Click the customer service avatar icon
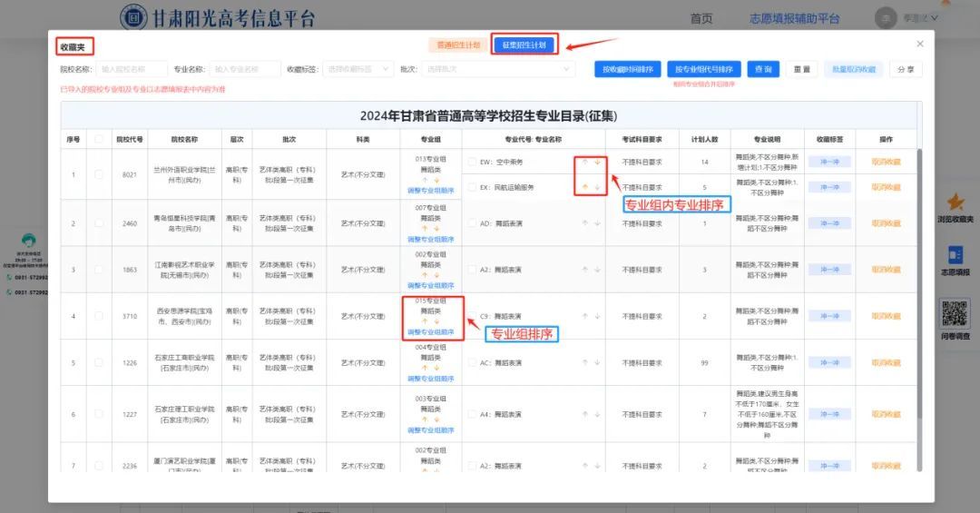 28,241
